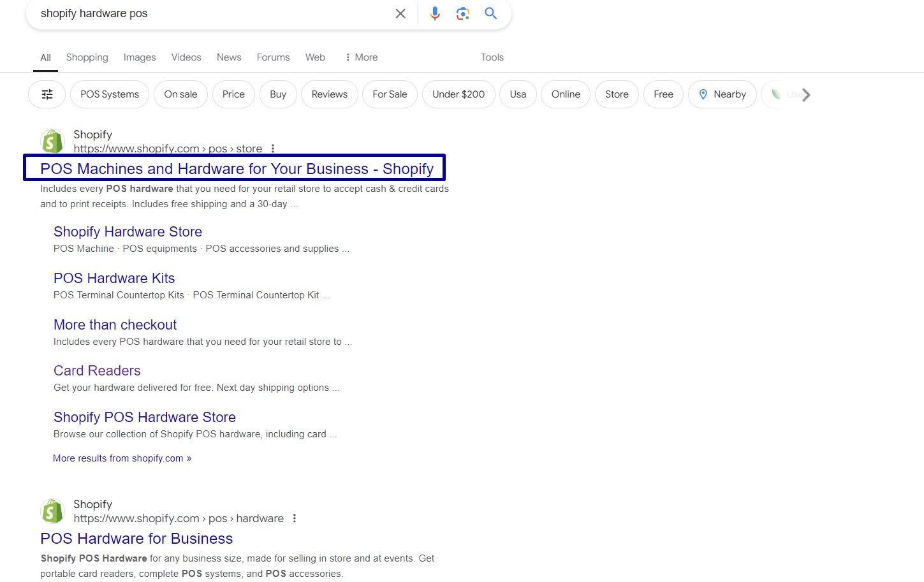Open three-dot menu beside pos › store URL
Viewport: 924px width, 582px height.
pyautogui.click(x=273, y=149)
